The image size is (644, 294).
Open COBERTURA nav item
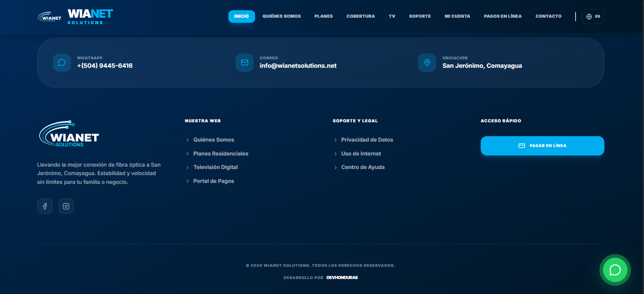361,16
